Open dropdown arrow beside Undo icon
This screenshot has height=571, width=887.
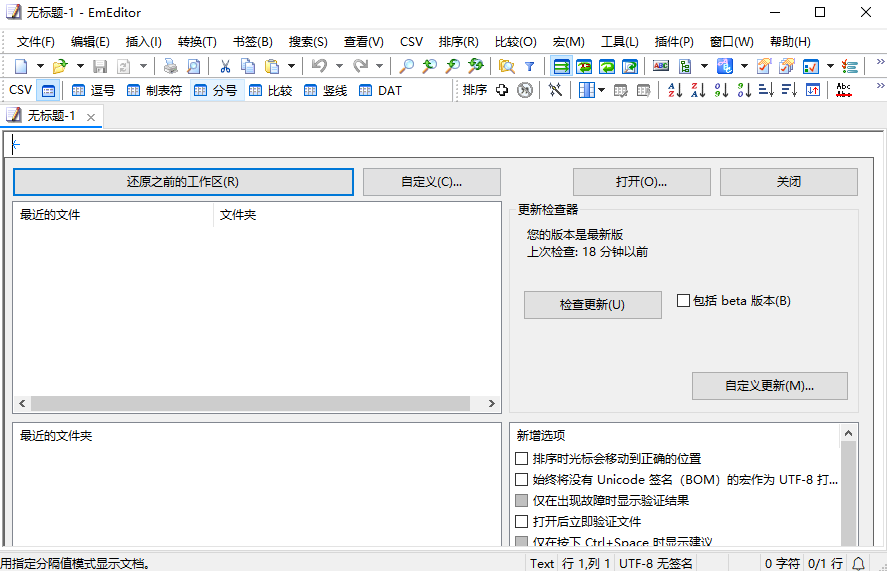[x=339, y=66]
